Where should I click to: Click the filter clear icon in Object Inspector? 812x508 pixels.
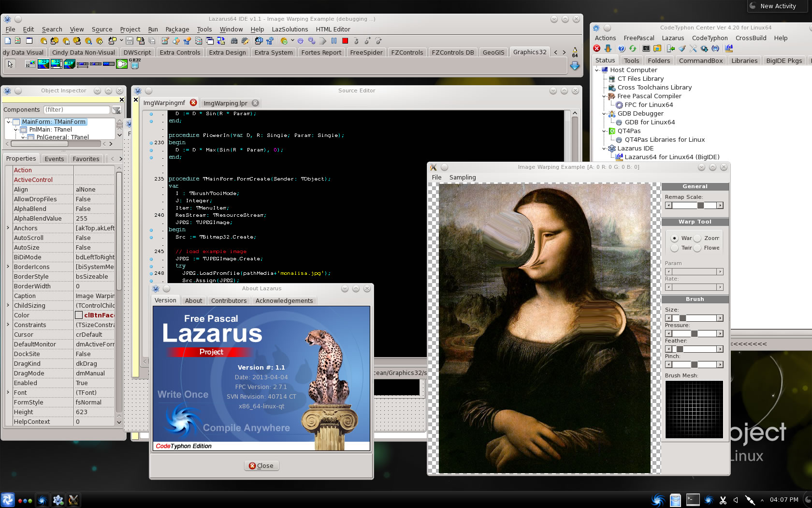(116, 110)
